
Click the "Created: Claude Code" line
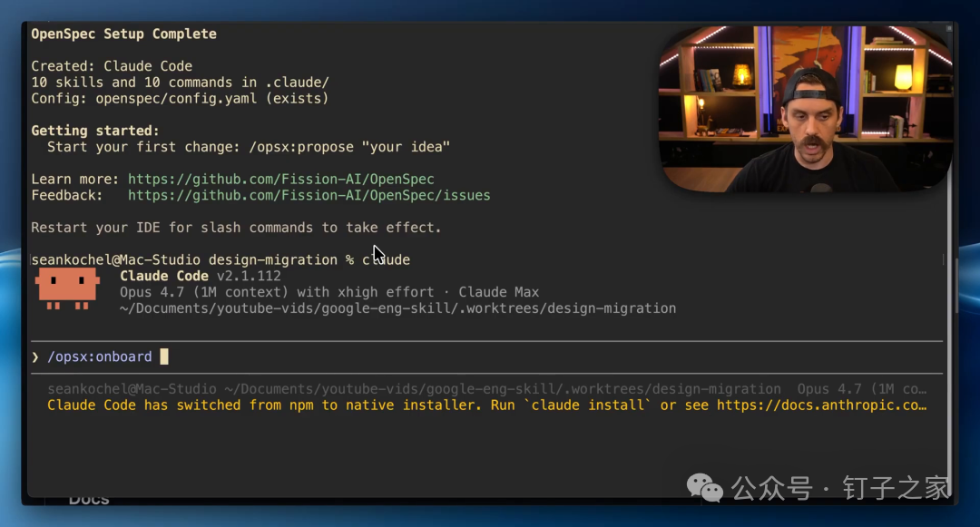tap(112, 66)
